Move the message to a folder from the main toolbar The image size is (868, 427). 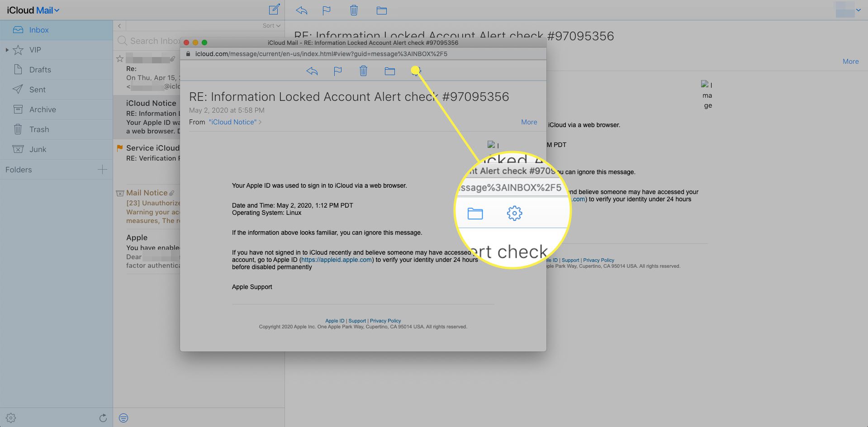point(382,10)
